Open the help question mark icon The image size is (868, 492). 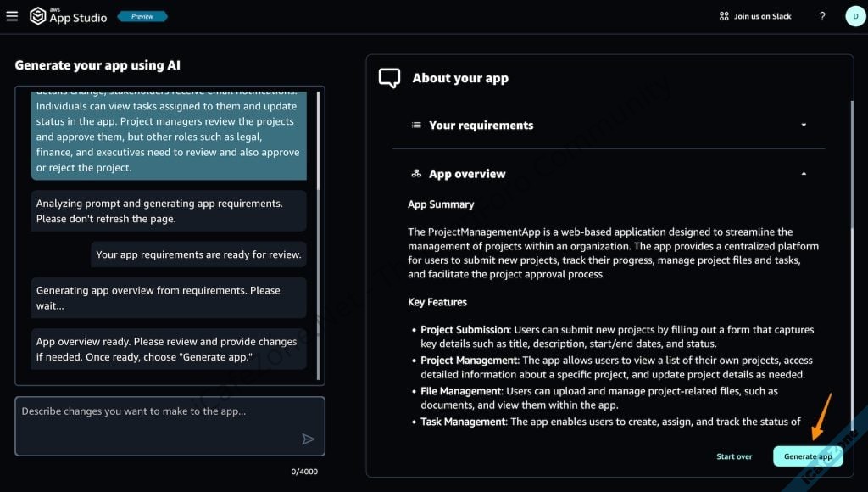coord(822,16)
